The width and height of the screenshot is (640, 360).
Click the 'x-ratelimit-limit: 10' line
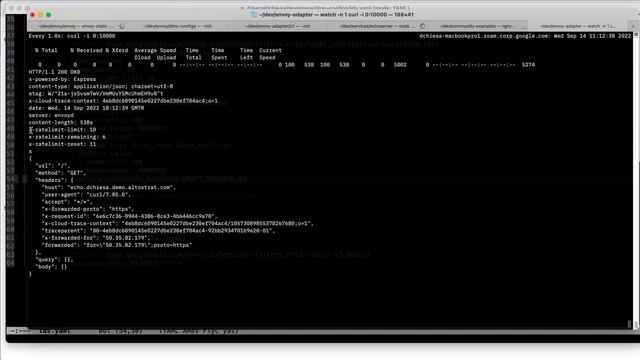(x=62, y=130)
